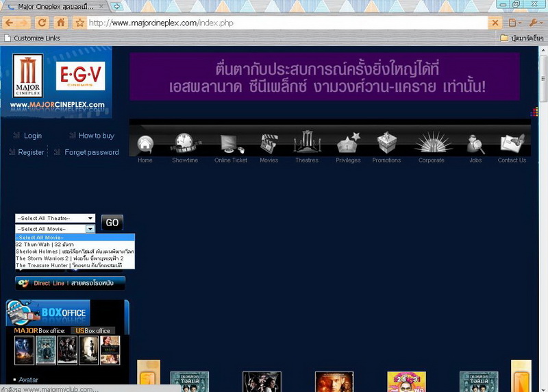Click the first box office poster thumbnail
548x392 pixels.
pos(24,350)
